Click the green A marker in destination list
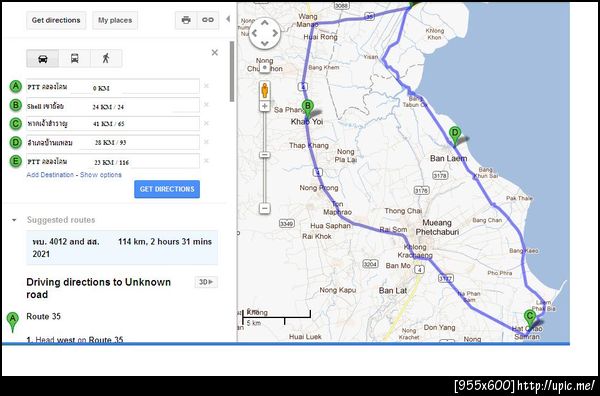600x396 pixels. (x=15, y=86)
